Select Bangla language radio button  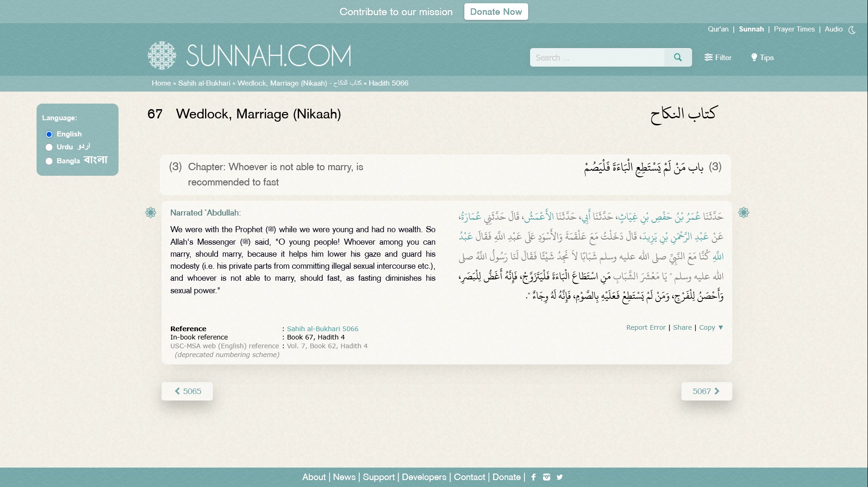click(49, 161)
